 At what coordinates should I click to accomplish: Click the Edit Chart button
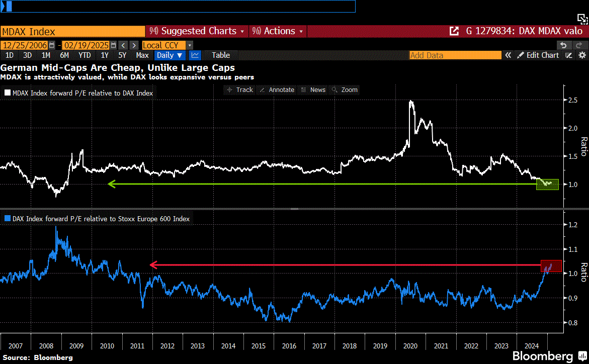click(x=538, y=55)
